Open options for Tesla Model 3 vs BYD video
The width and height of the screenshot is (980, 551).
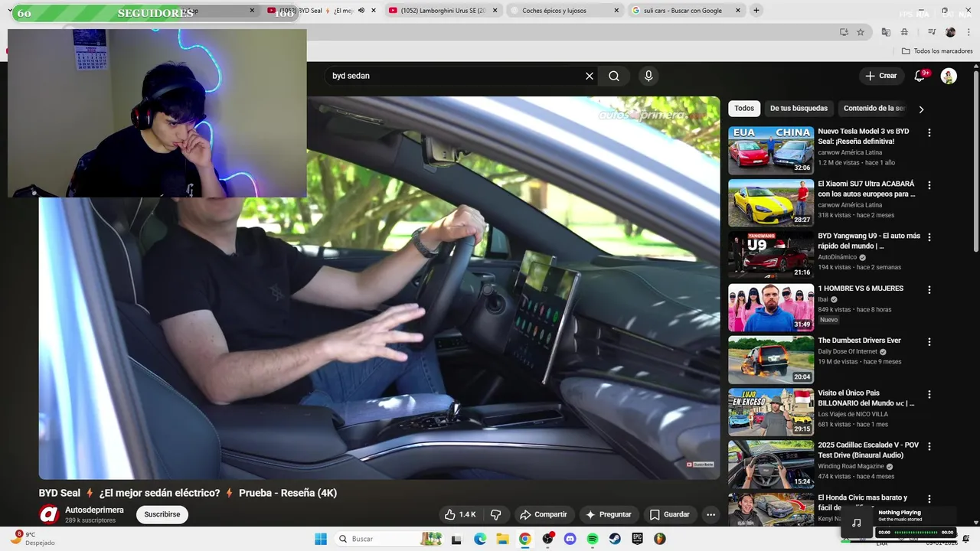(x=929, y=133)
